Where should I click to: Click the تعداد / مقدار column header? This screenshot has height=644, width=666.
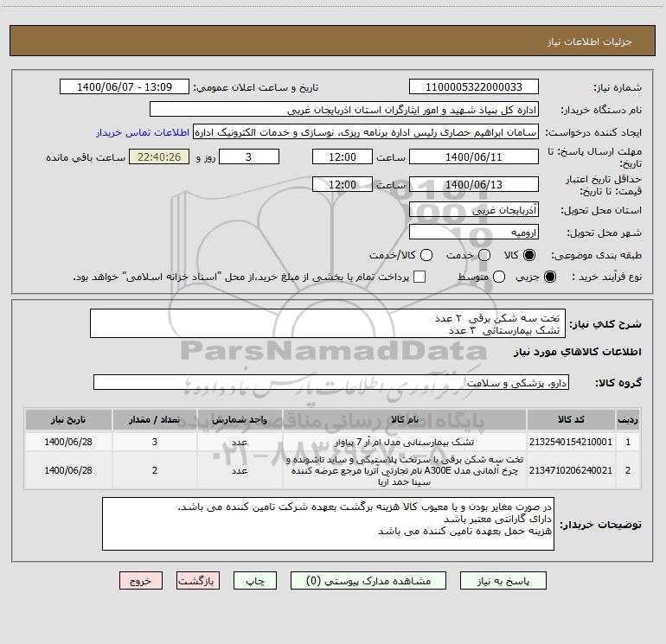coord(155,419)
